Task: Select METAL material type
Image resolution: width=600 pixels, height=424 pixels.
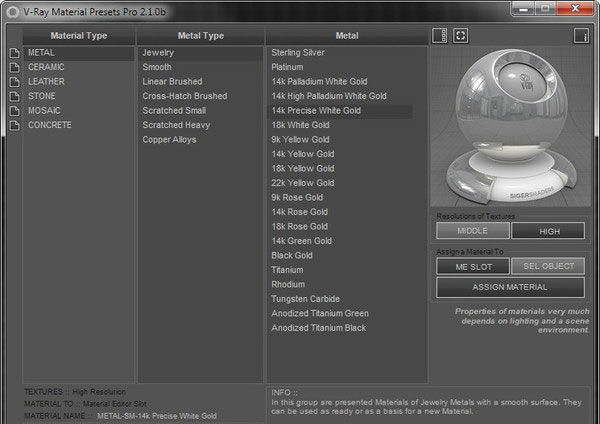Action: pyautogui.click(x=79, y=53)
